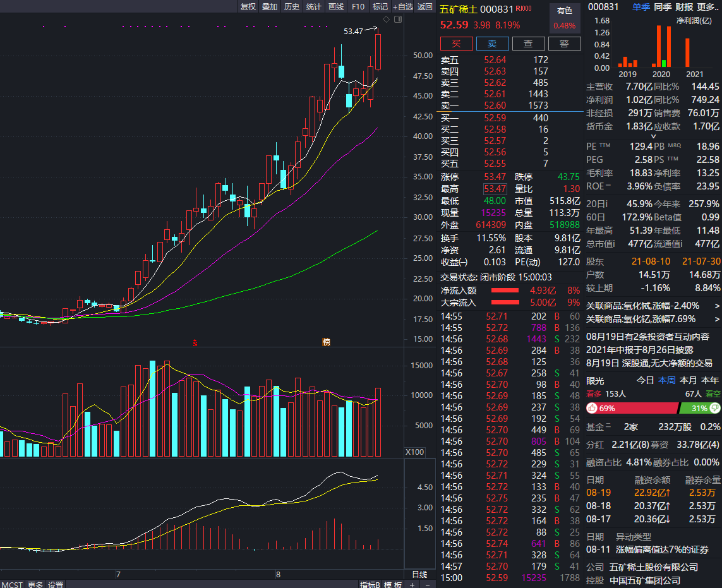722x588 pixels.
Task: Toggle the side panel icon atop the chart
Action: pos(397,20)
